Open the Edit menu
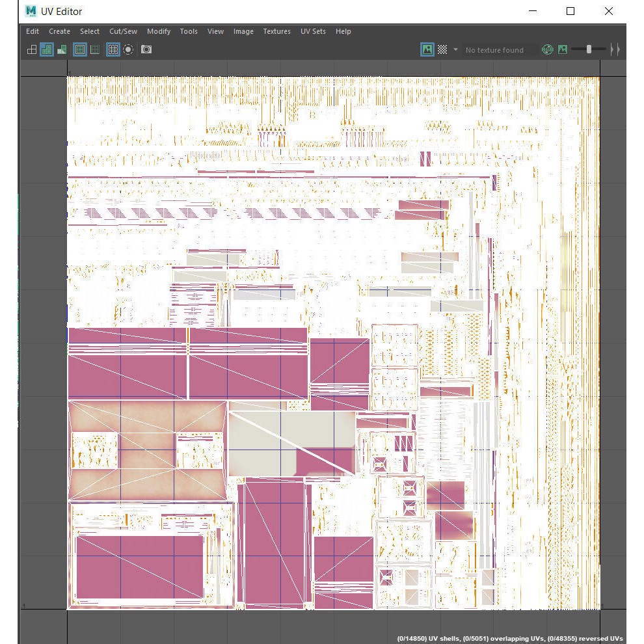This screenshot has width=644, height=644. (33, 31)
